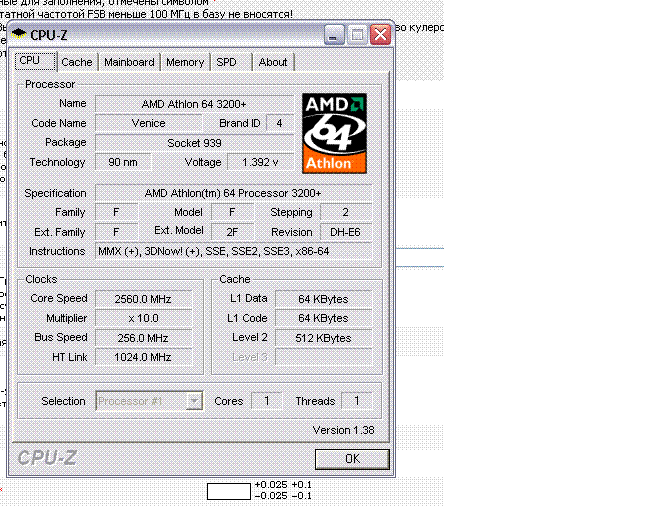The image size is (664, 532).
Task: Close the CPU-Z window
Action: [x=380, y=35]
